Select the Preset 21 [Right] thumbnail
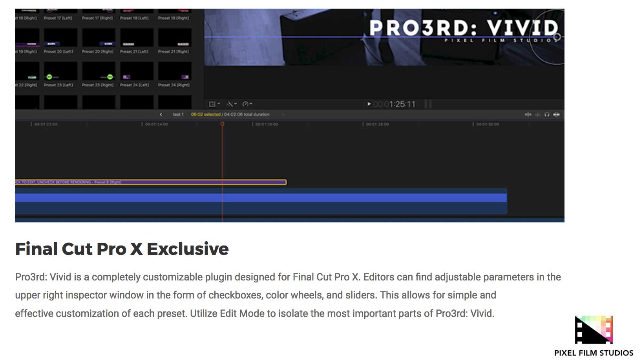The height and width of the screenshot is (364, 643). (175, 38)
